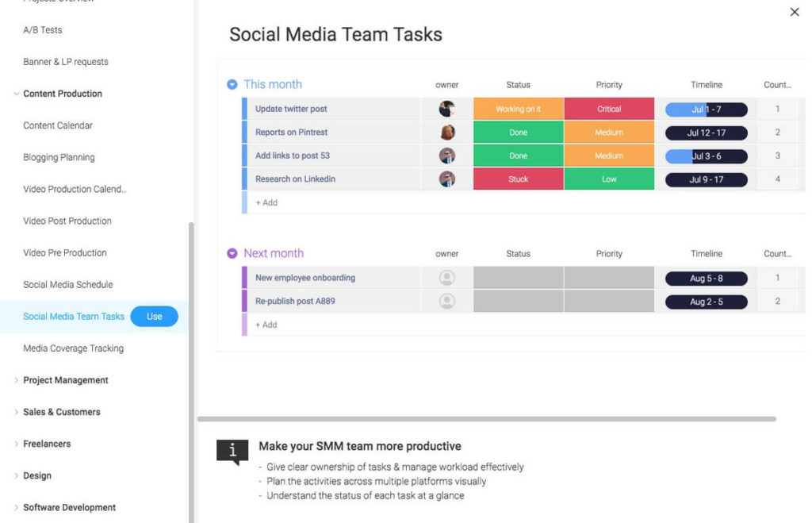
Task: Click the Stuck status on Research on Linkedin
Action: tap(518, 179)
